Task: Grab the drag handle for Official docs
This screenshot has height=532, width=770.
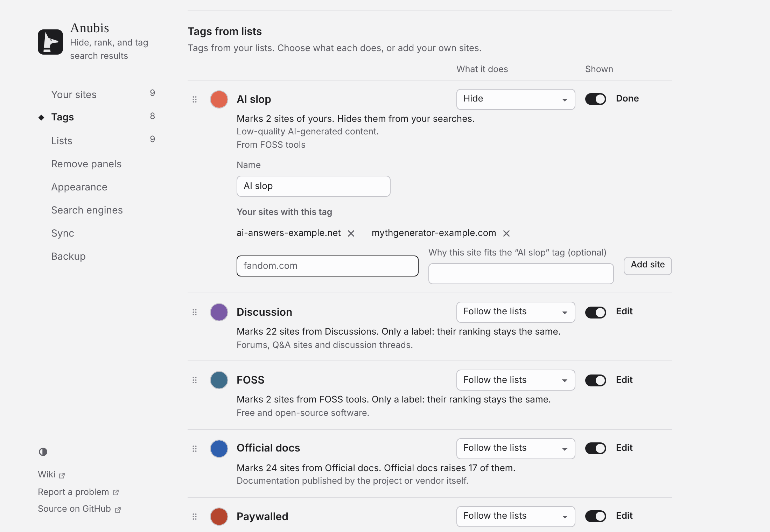Action: coord(195,449)
